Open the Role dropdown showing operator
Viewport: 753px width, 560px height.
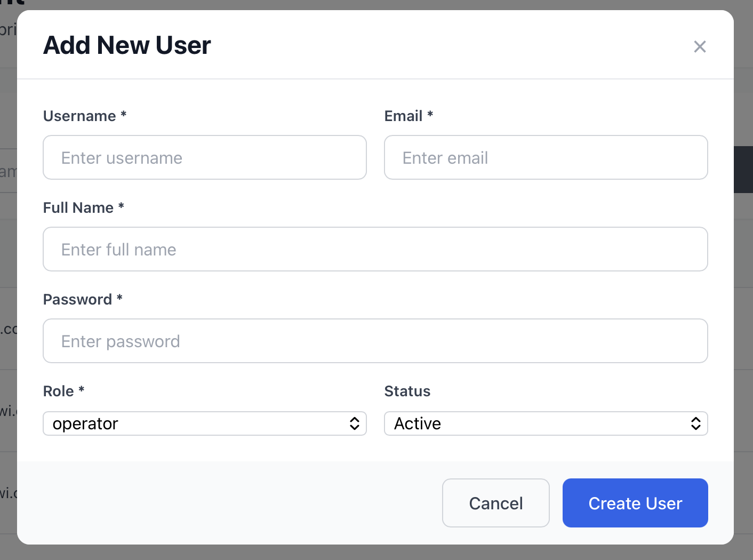pyautogui.click(x=197, y=423)
